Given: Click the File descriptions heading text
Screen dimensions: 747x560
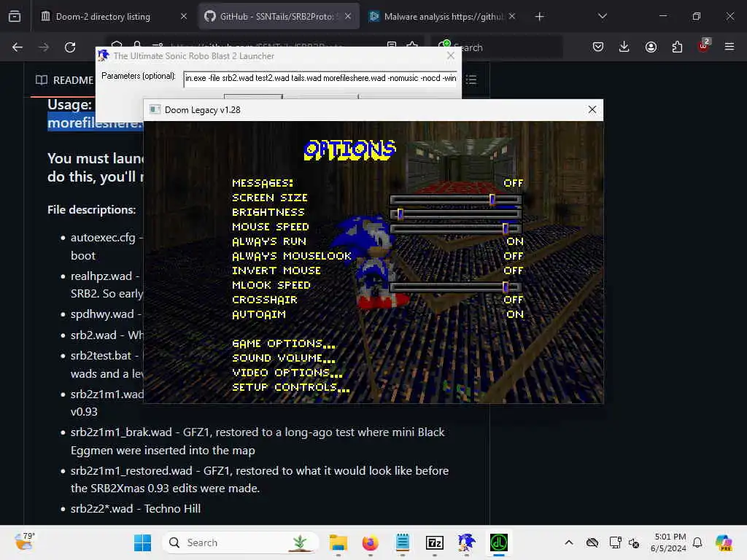Looking at the screenshot, I should 91,210.
